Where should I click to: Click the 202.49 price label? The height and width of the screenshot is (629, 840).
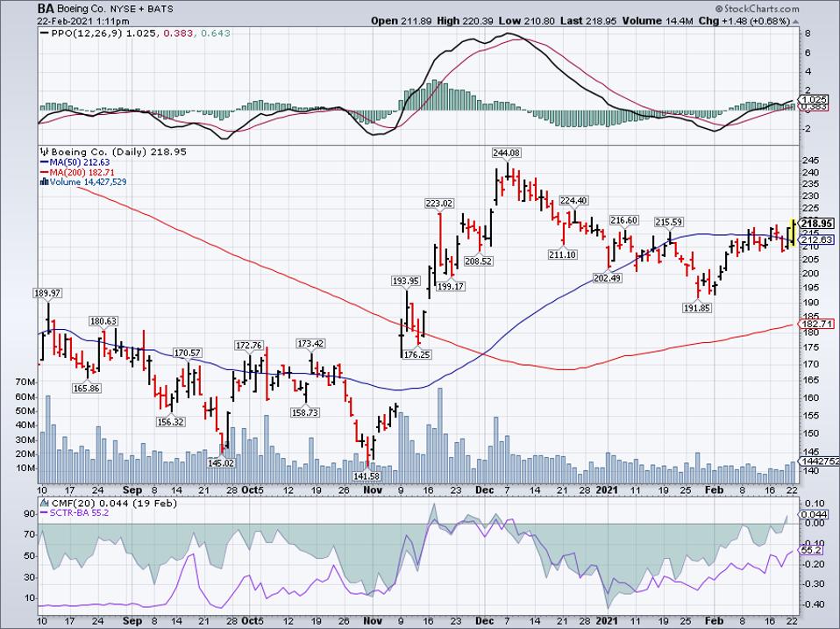(x=607, y=277)
